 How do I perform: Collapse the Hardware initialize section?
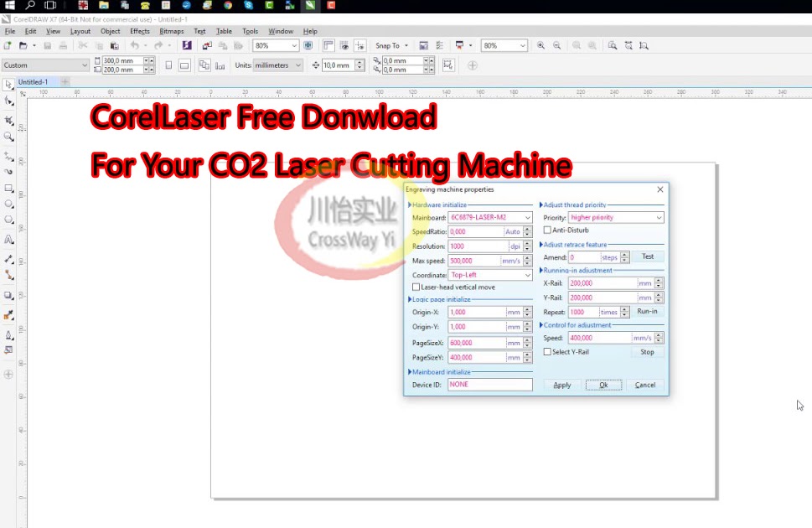[410, 205]
